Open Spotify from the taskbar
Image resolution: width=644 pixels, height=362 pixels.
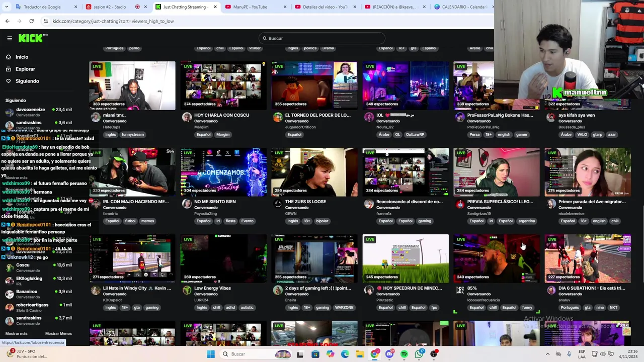(404, 354)
